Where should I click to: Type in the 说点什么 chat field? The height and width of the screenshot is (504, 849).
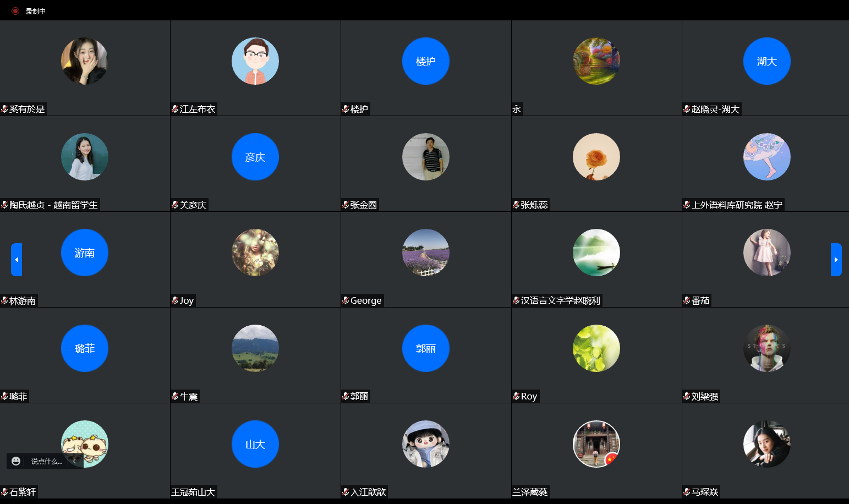point(46,461)
